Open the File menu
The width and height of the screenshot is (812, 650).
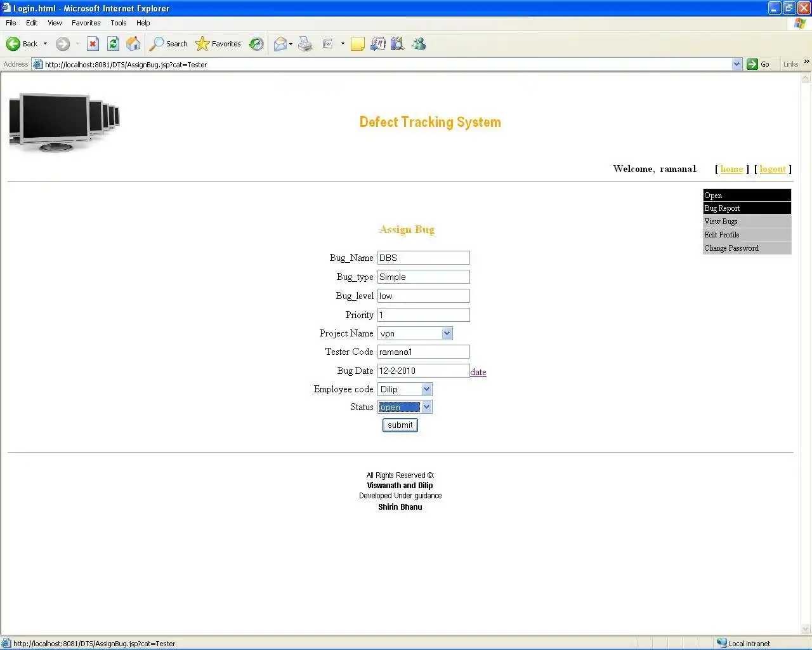[x=11, y=23]
